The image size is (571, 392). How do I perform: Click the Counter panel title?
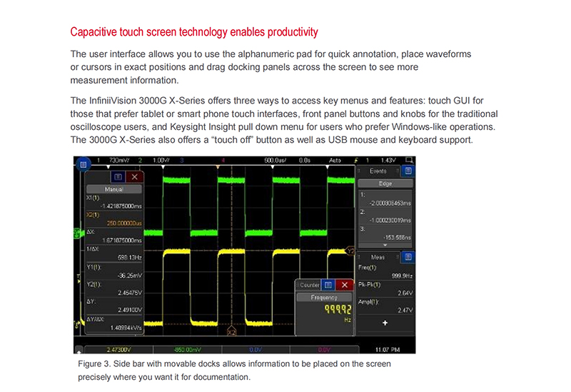coord(310,285)
